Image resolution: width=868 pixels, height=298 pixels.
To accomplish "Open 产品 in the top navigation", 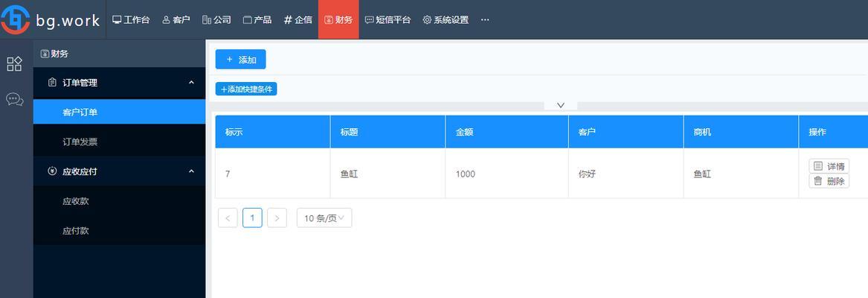I will tap(257, 19).
